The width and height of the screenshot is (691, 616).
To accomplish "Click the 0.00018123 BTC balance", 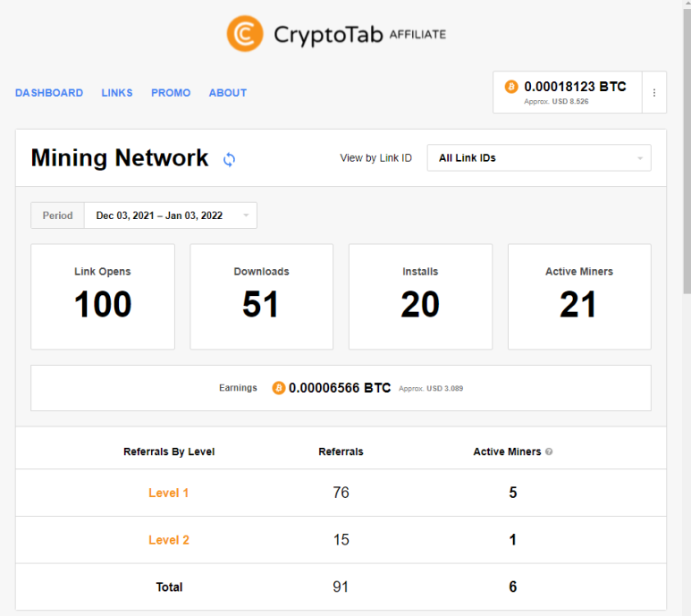I will point(575,87).
